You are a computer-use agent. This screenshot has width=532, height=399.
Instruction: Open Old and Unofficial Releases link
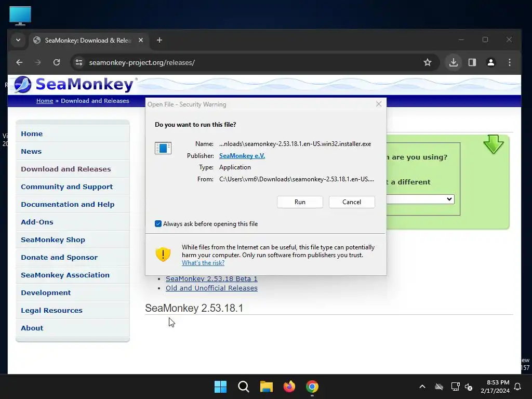[212, 288]
